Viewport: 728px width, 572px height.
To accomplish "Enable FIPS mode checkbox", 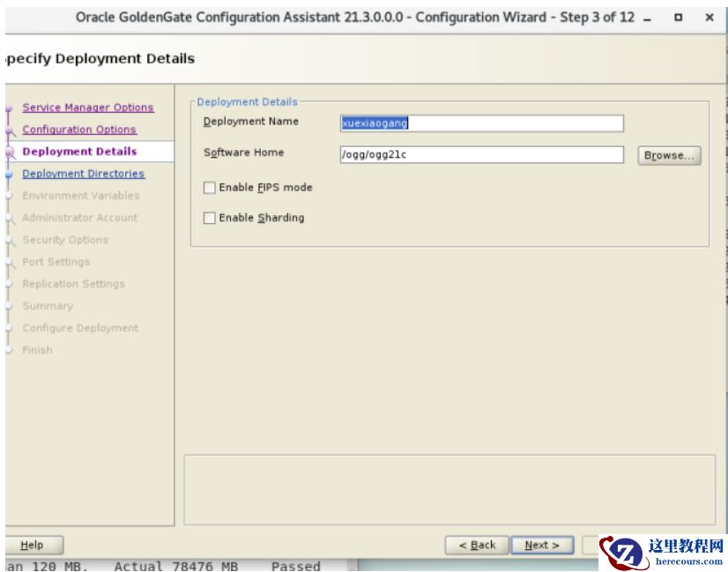I will pos(210,188).
